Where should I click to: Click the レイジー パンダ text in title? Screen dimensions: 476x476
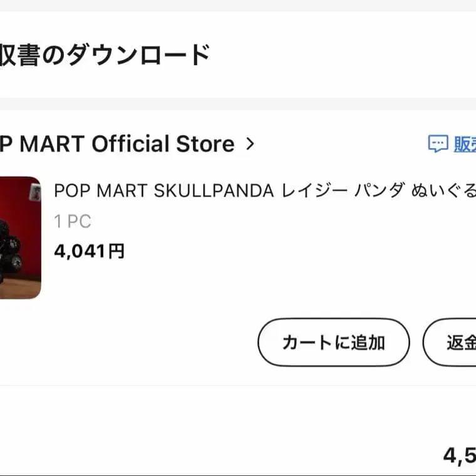tap(344, 190)
